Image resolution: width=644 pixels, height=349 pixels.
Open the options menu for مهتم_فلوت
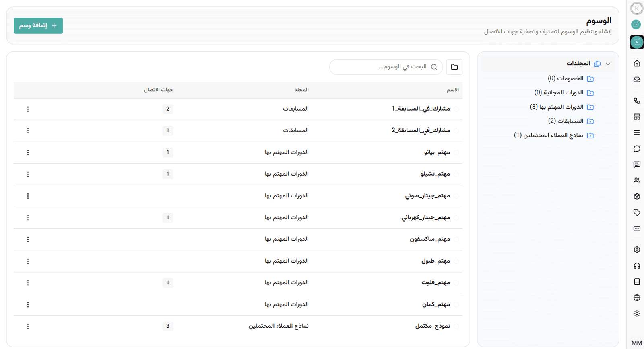point(28,283)
